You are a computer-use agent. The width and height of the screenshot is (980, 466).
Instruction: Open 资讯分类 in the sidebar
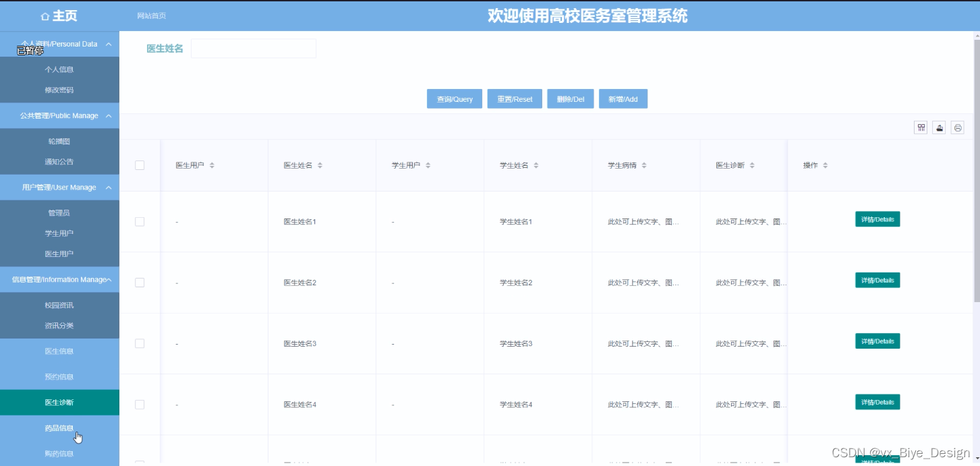(x=59, y=326)
